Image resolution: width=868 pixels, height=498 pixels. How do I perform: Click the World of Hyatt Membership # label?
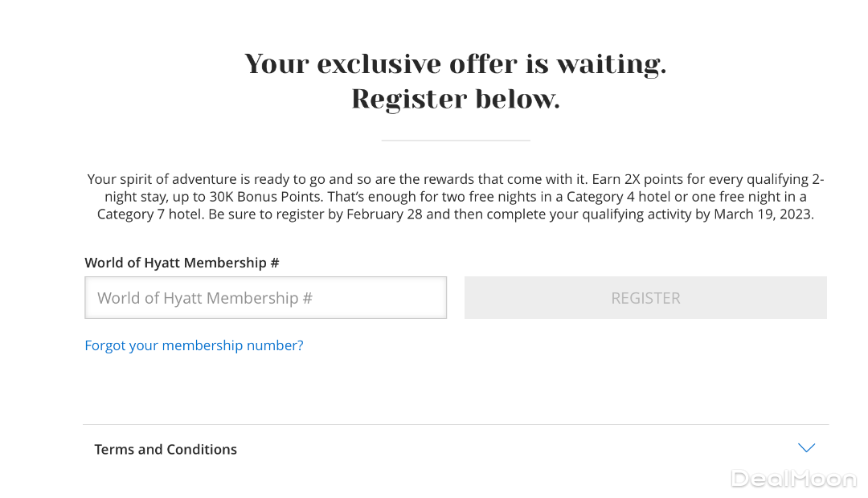point(182,263)
